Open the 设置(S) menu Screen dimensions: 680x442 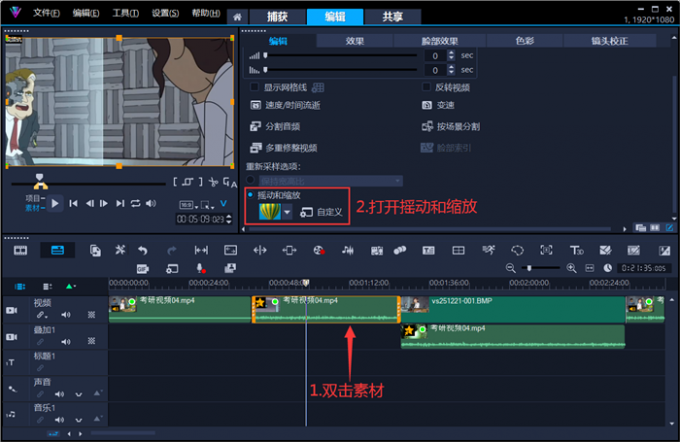tap(165, 13)
